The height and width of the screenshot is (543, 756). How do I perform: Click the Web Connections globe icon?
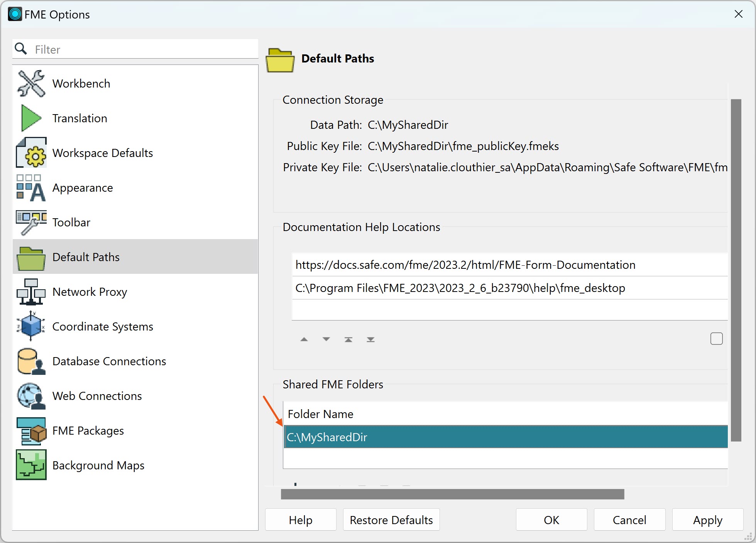[x=31, y=396]
